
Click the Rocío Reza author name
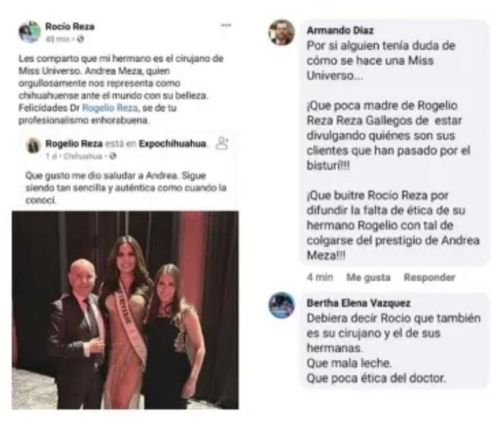tap(70, 26)
